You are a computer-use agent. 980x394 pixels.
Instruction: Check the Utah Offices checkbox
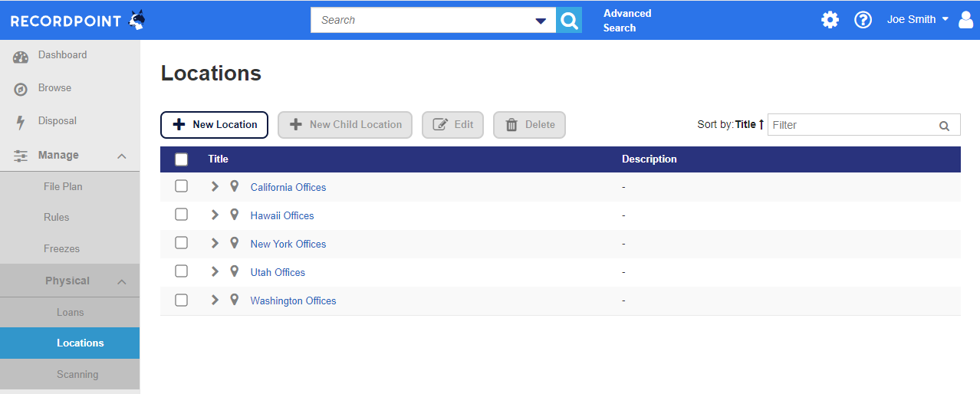181,271
